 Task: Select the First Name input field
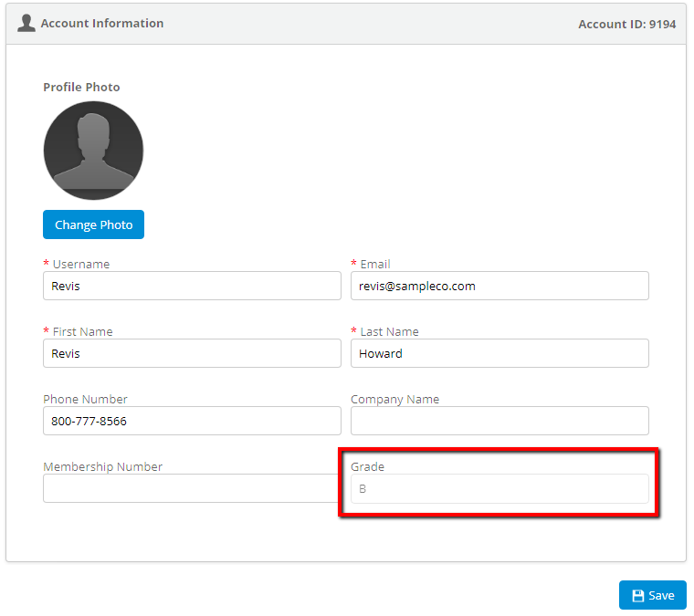pos(192,353)
